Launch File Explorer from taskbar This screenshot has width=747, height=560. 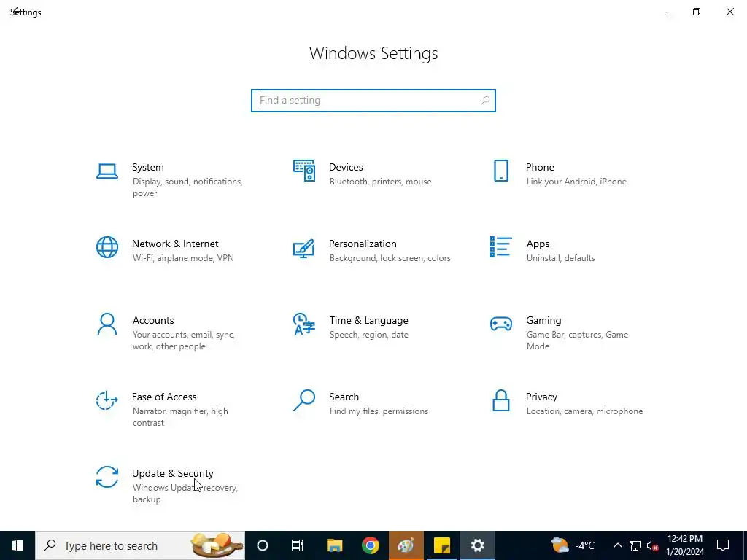(x=334, y=545)
